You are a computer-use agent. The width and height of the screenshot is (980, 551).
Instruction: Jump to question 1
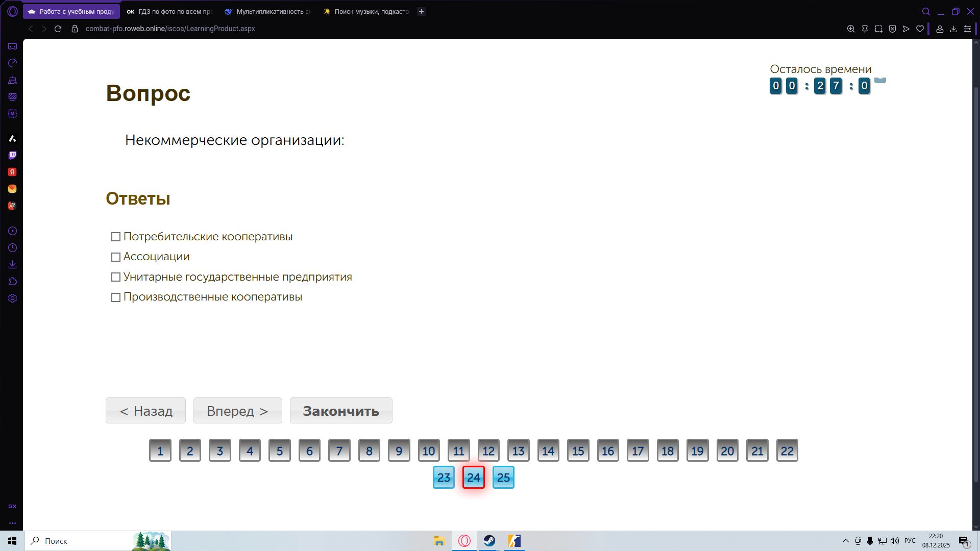160,450
